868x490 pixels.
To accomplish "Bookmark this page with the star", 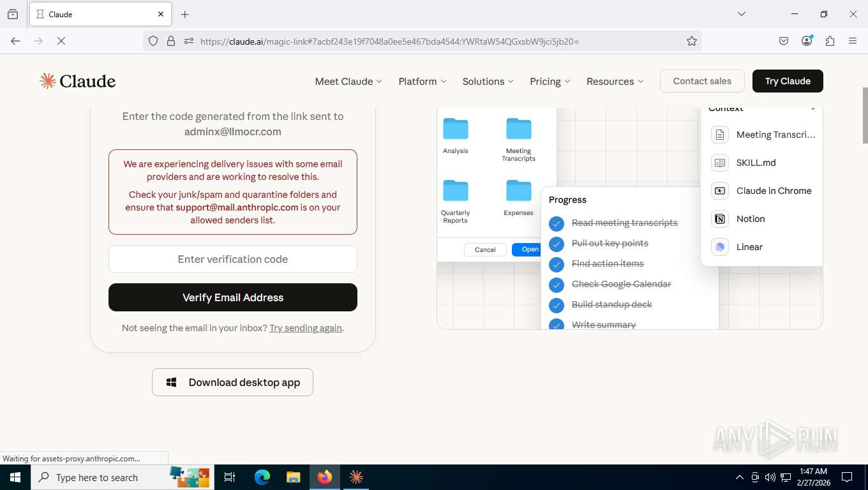I will click(692, 41).
